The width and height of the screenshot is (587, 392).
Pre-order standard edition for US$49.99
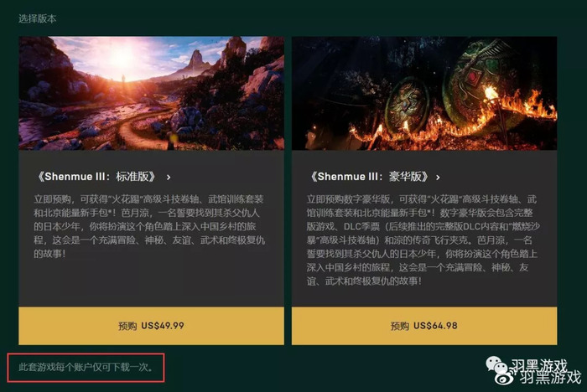(151, 326)
